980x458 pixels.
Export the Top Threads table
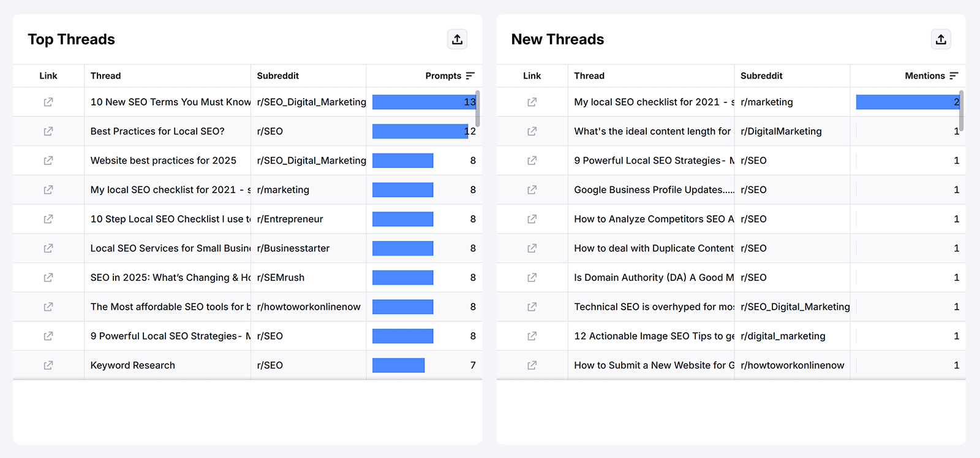457,39
